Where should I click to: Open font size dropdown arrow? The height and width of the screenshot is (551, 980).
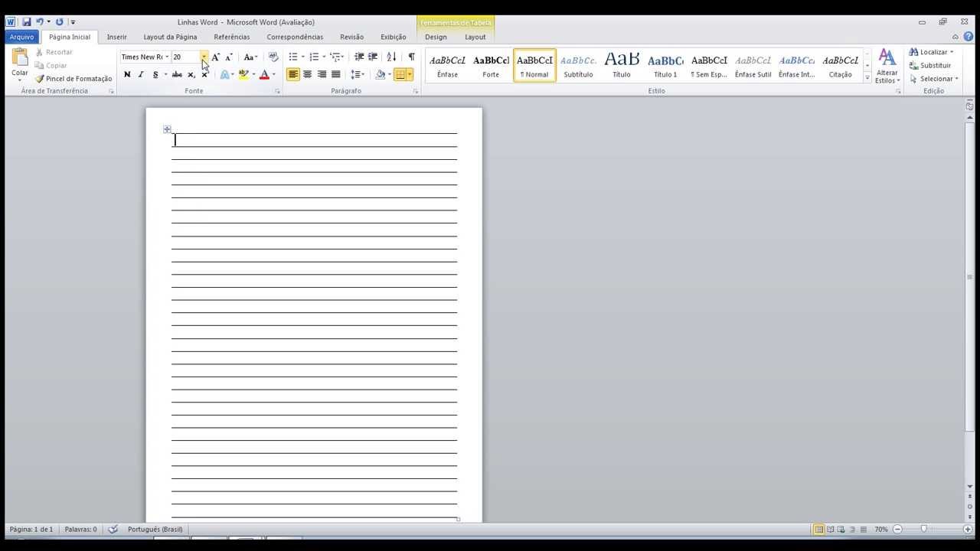tap(204, 57)
